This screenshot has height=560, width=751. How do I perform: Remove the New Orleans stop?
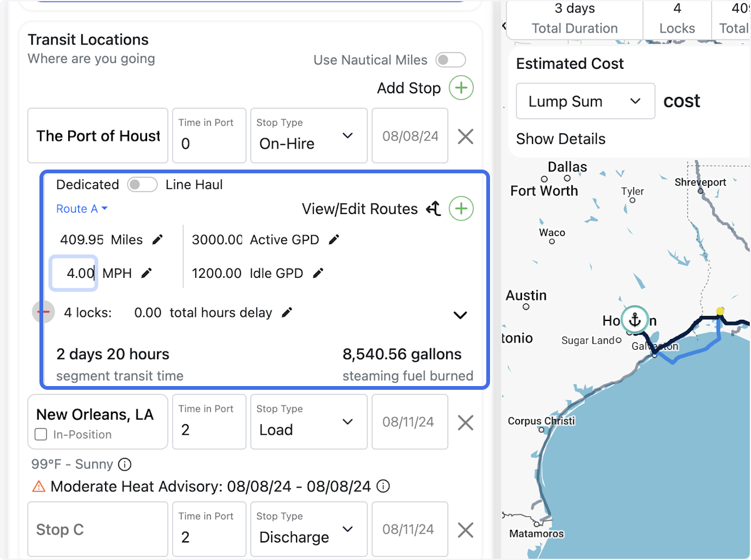coord(465,422)
